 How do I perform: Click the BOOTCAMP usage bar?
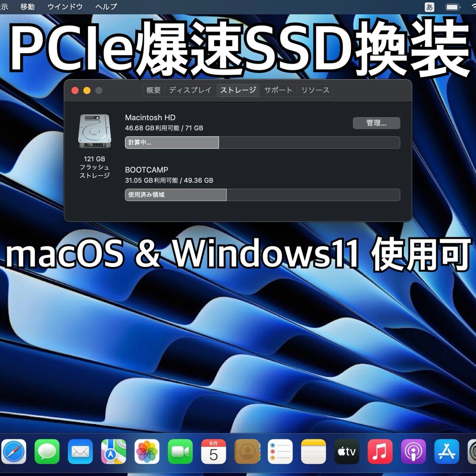[x=263, y=195]
